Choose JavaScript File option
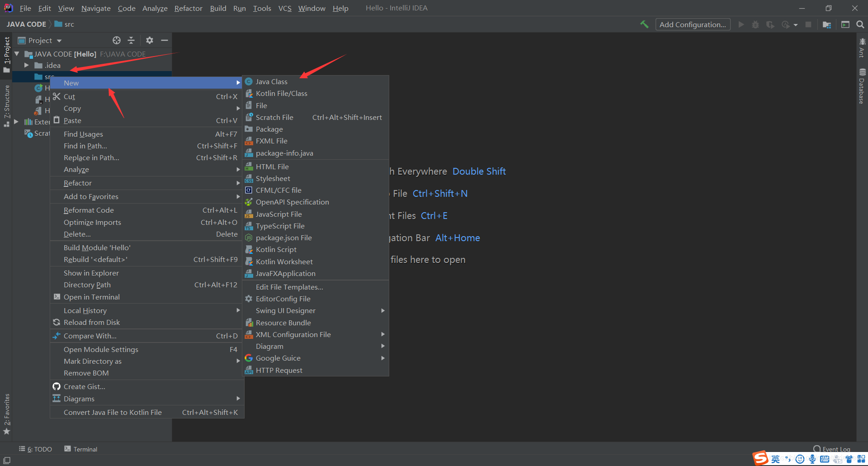This screenshot has width=868, height=466. click(x=316, y=214)
